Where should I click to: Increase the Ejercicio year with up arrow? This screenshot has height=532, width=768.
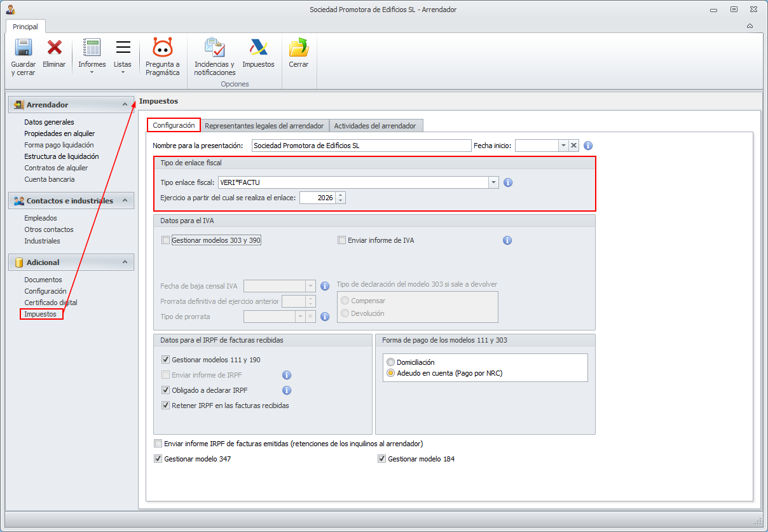[x=341, y=195]
